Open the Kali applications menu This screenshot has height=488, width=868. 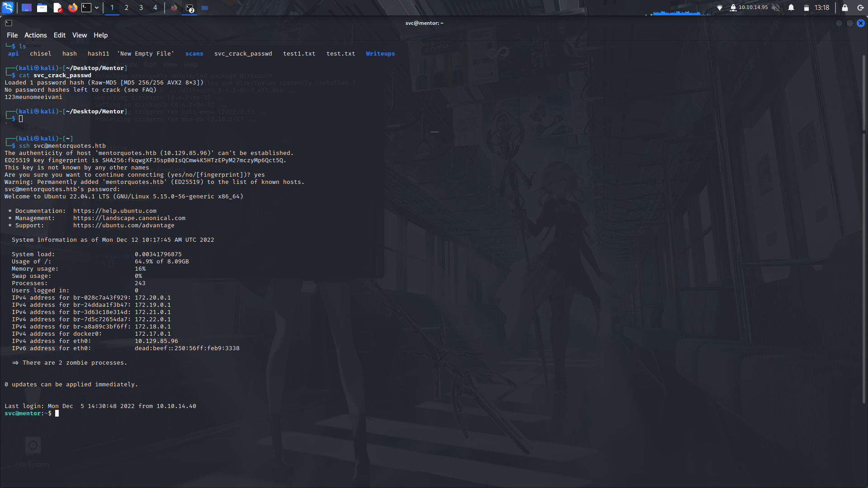[x=8, y=8]
